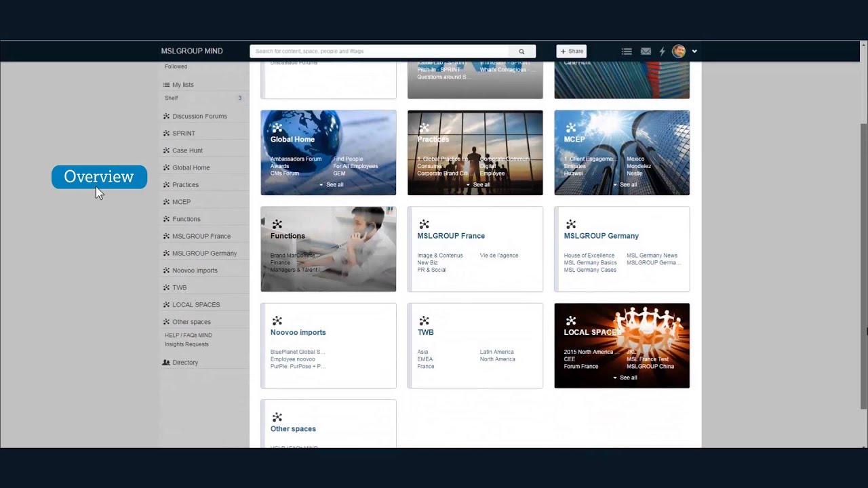
Task: Open Find People in Global Home card
Action: coord(348,159)
